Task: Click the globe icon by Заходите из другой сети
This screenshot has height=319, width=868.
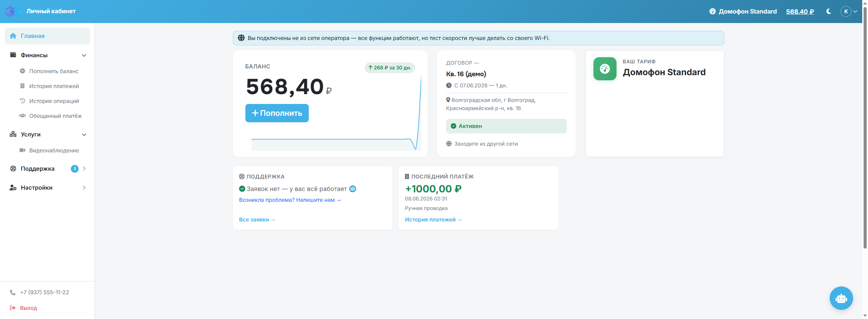Action: click(x=449, y=144)
